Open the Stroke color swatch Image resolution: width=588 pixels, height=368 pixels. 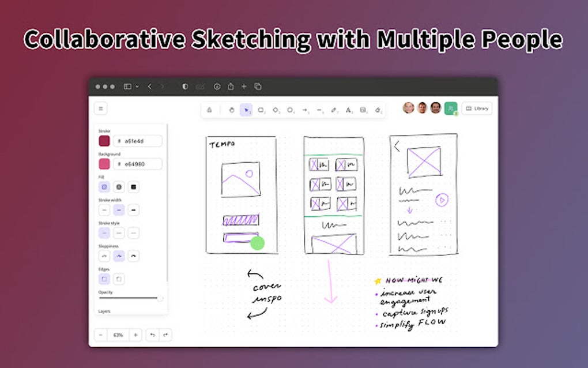click(x=104, y=141)
